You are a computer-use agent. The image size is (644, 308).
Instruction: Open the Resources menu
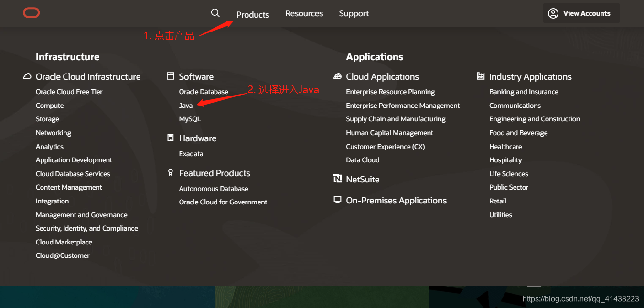[x=304, y=13]
